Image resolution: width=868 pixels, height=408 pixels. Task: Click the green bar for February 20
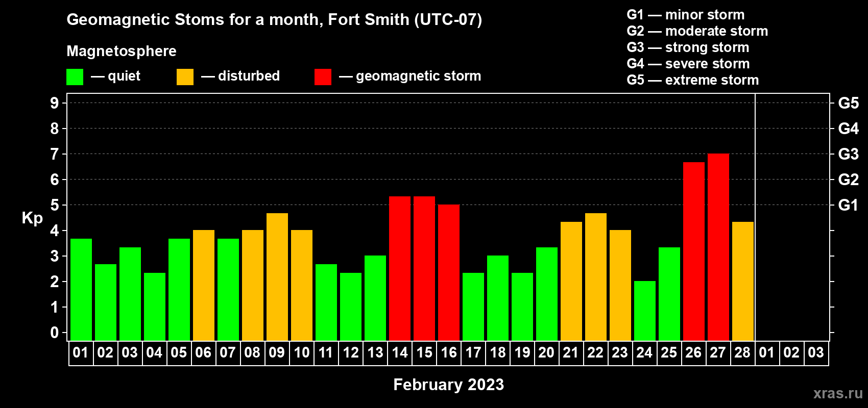[547, 294]
